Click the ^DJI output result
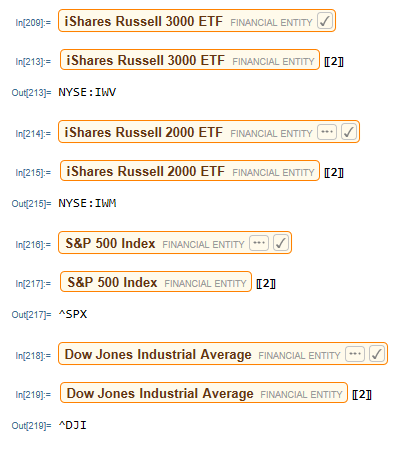Image resolution: width=407 pixels, height=461 pixels. click(x=73, y=425)
